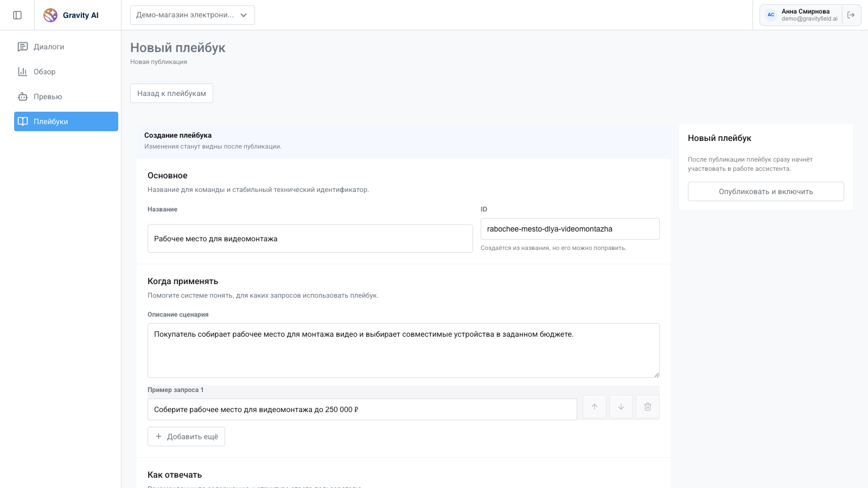The width and height of the screenshot is (868, 488).
Task: Click the textarea resize handle corner
Action: tap(656, 375)
